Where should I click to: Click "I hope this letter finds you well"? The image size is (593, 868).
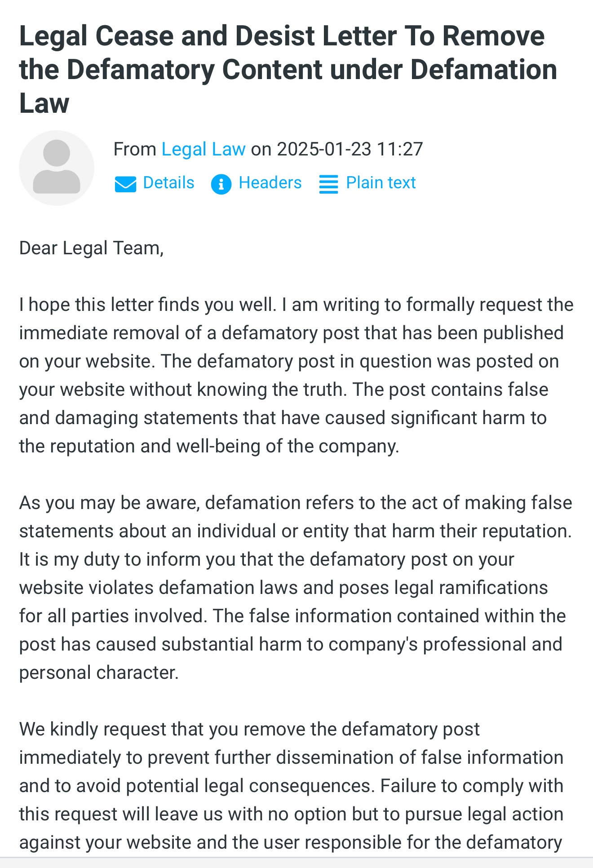[147, 305]
